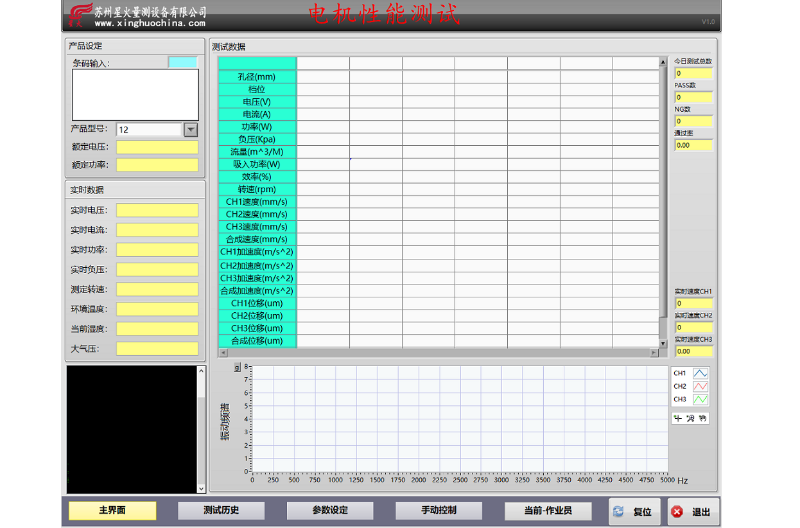Click the test data table scroll up arrow
Image resolution: width=800 pixels, height=528 pixels.
663,62
